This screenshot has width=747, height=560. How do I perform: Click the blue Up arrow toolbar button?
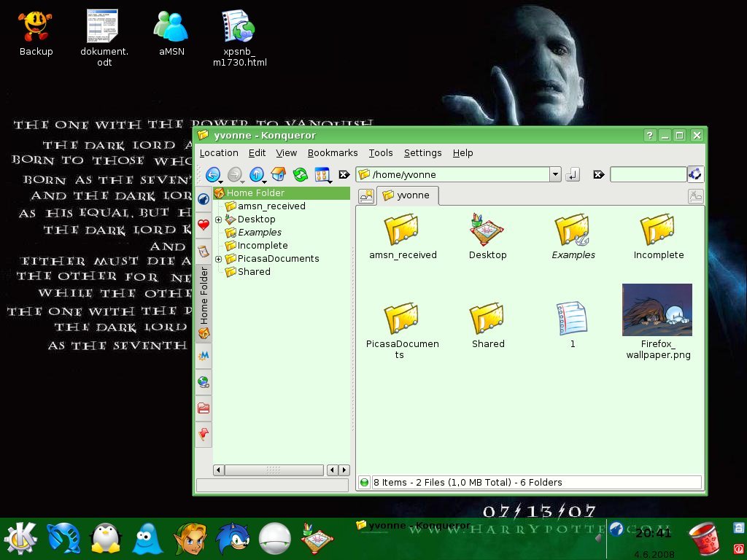tap(256, 174)
